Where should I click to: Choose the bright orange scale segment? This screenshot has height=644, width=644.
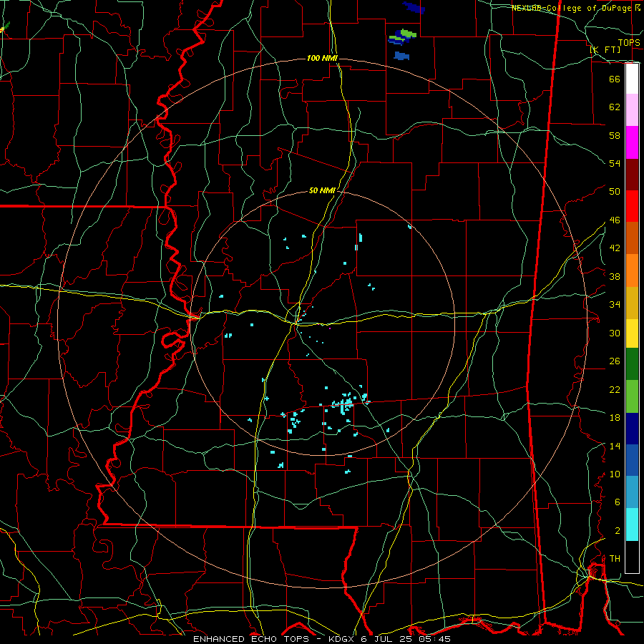(632, 270)
